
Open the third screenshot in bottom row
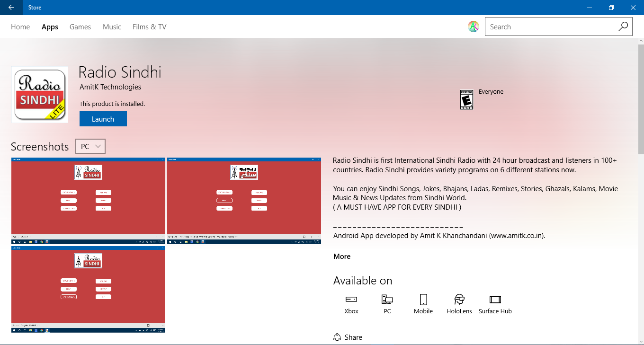click(89, 289)
